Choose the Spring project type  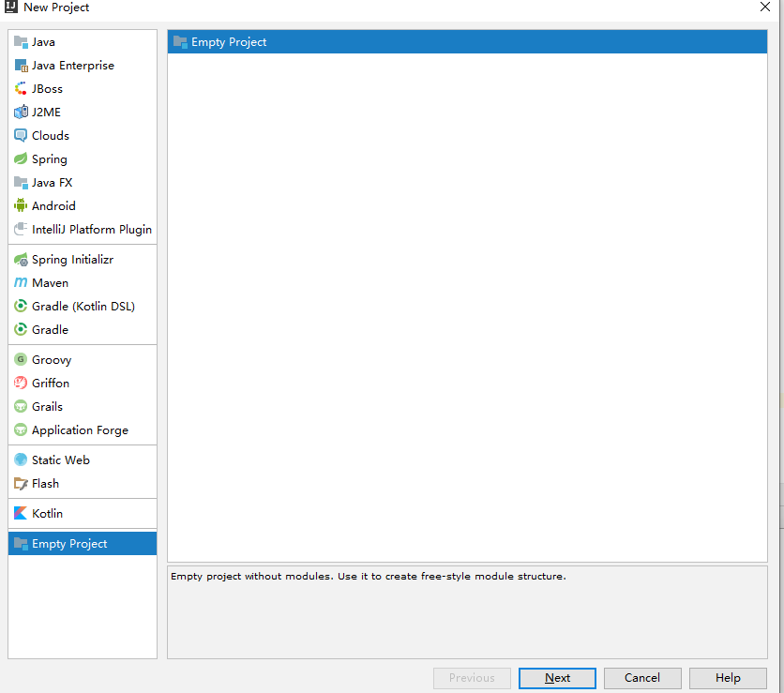coord(83,159)
